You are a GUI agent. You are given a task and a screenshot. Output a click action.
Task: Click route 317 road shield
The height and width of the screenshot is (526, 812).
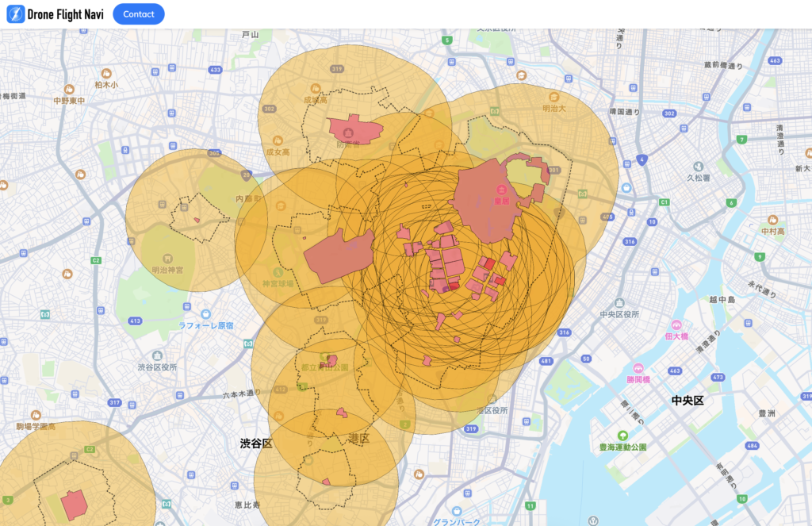coord(114,403)
